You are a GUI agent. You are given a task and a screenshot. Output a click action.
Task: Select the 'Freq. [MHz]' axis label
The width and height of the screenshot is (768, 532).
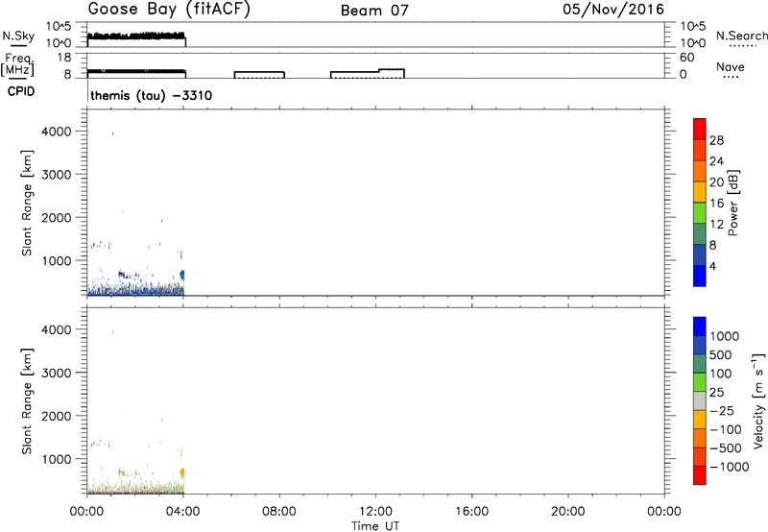coord(17,64)
